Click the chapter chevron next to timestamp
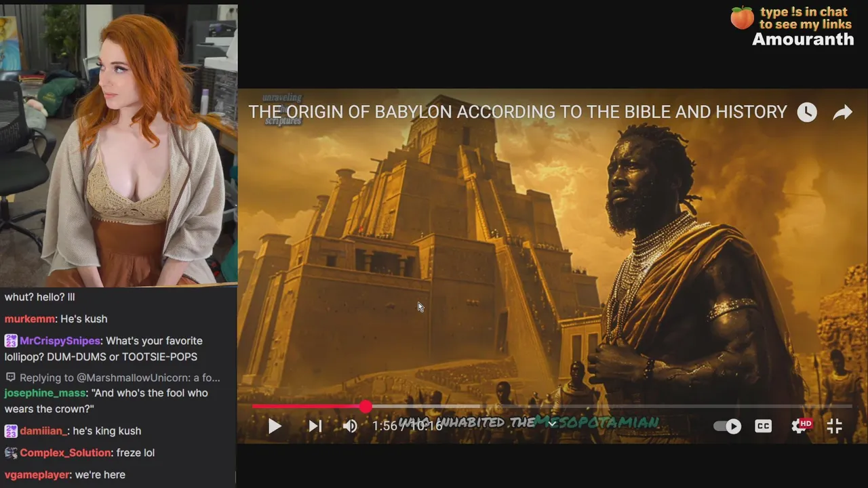Image resolution: width=868 pixels, height=488 pixels. (552, 425)
